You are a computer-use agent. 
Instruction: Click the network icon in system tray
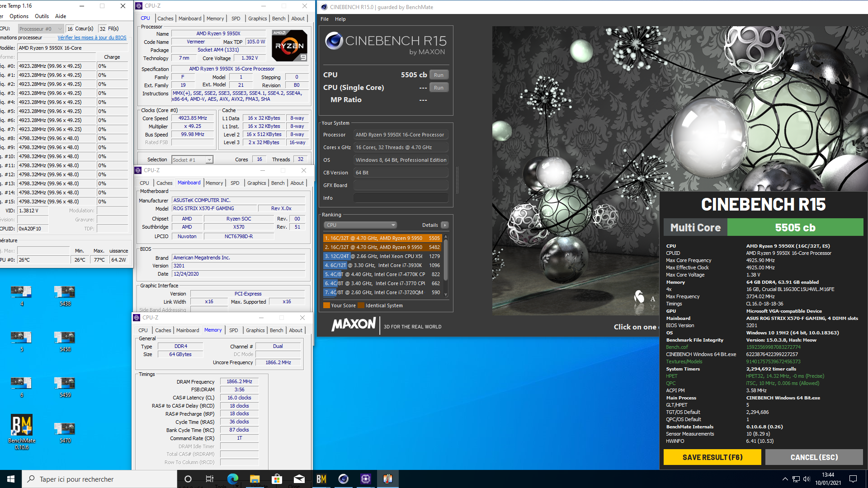pyautogui.click(x=796, y=479)
